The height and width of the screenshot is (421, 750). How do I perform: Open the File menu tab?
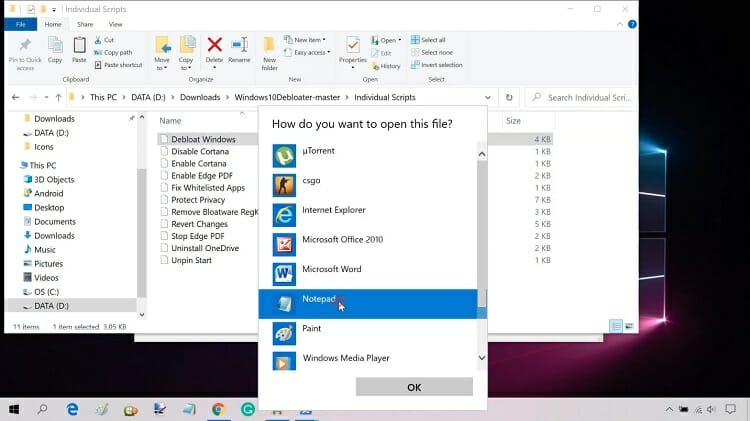21,24
